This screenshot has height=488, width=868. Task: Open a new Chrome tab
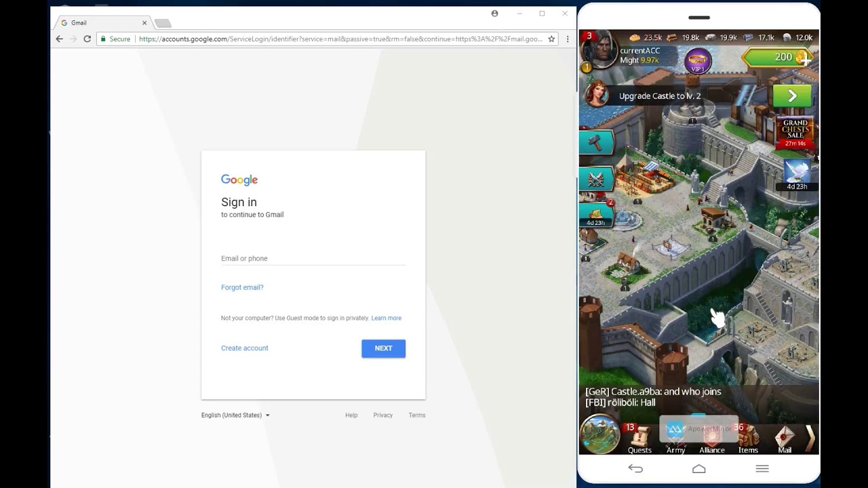pyautogui.click(x=163, y=23)
